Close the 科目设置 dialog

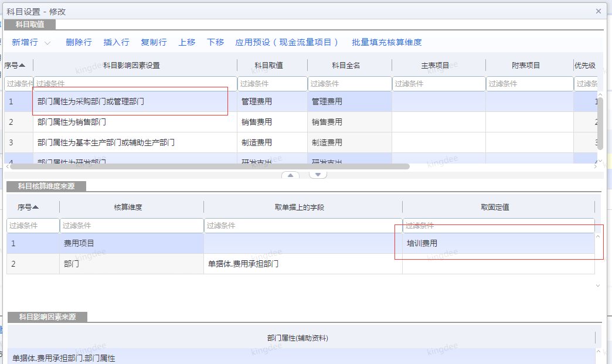point(598,11)
